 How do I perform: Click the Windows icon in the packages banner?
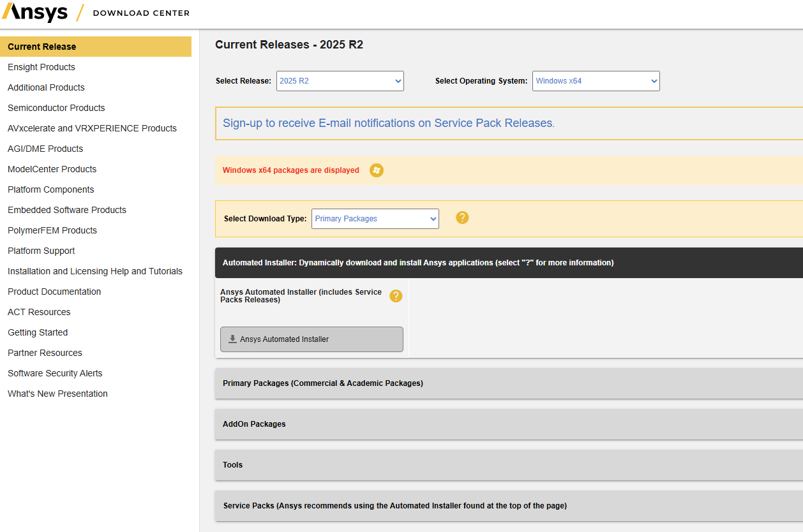point(377,170)
